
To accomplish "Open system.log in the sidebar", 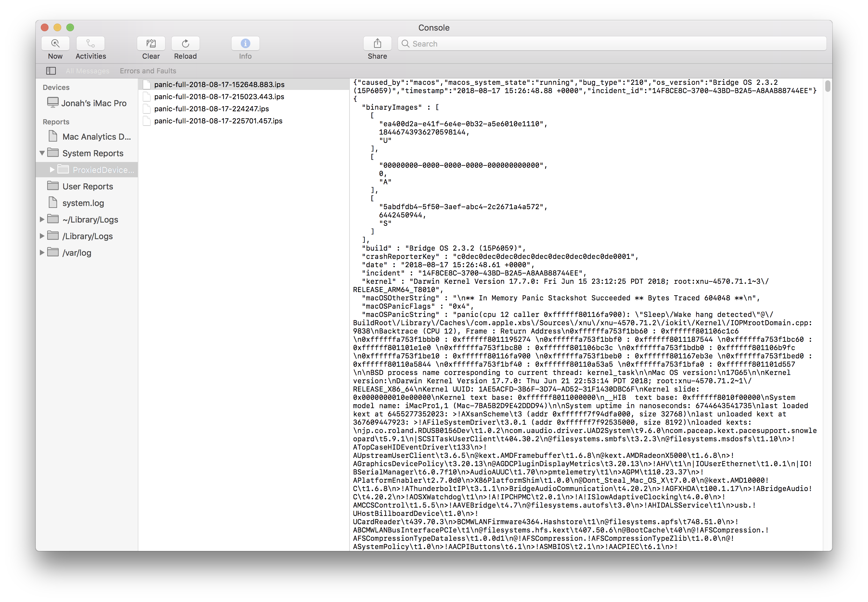I will [83, 203].
